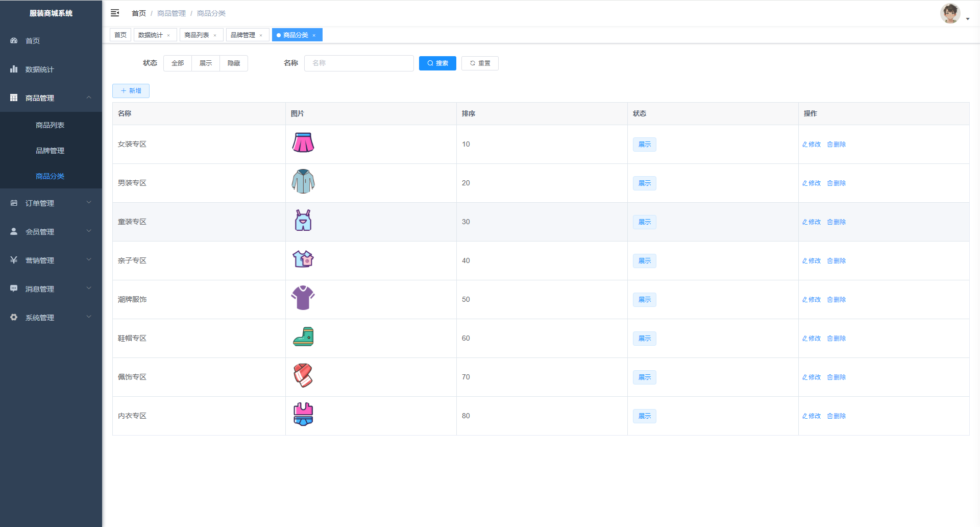980x527 pixels.
Task: Select the 隐藏 status filter option
Action: pos(234,63)
